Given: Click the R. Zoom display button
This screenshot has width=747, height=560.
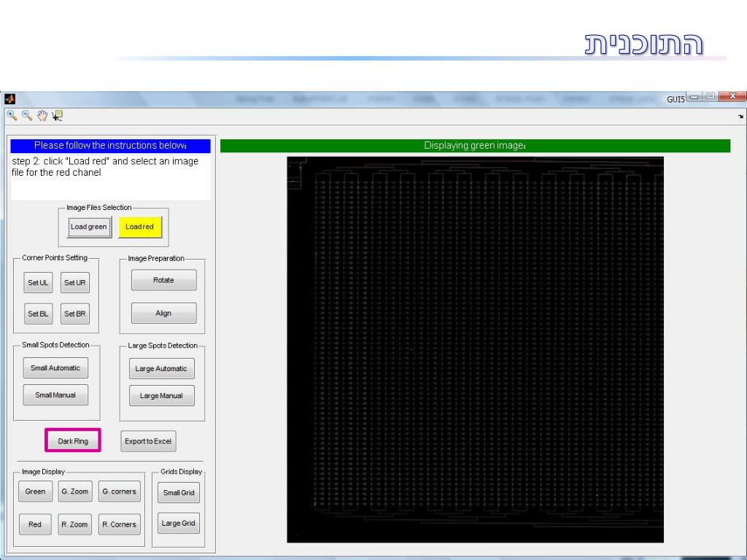Looking at the screenshot, I should (75, 524).
